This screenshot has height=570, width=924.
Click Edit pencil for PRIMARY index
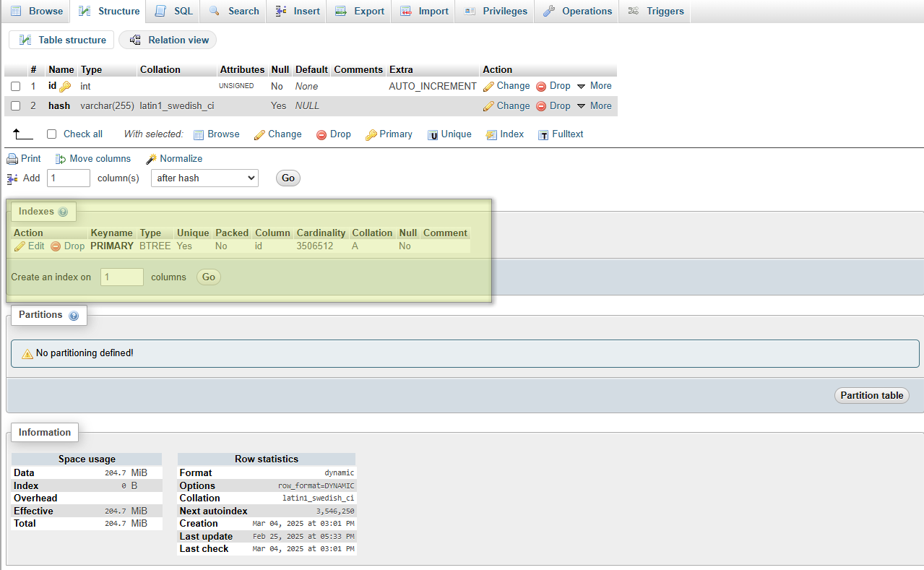(x=20, y=246)
